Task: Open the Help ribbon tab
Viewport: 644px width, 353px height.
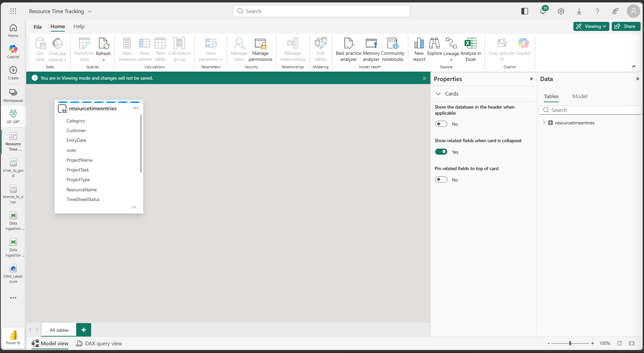Action: (x=79, y=27)
